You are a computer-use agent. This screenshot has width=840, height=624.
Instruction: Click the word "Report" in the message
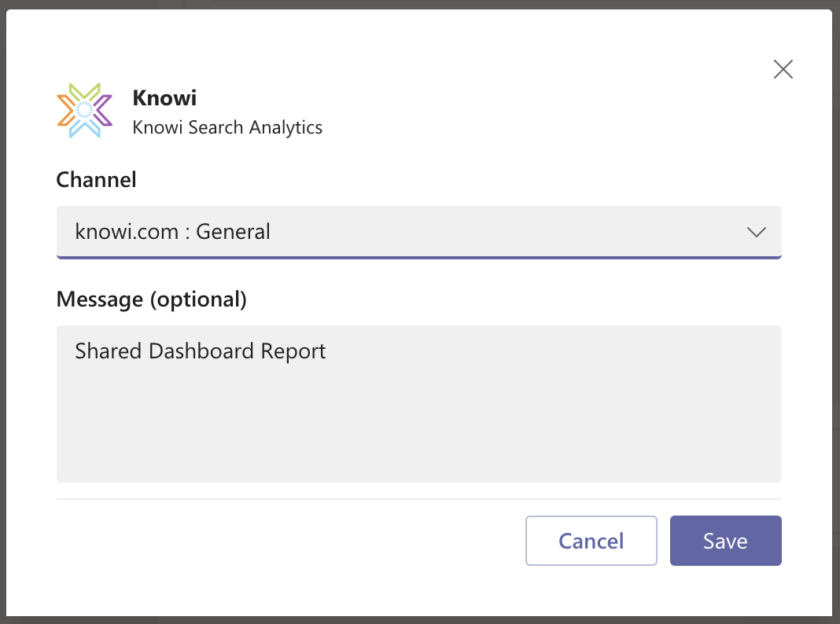[295, 351]
